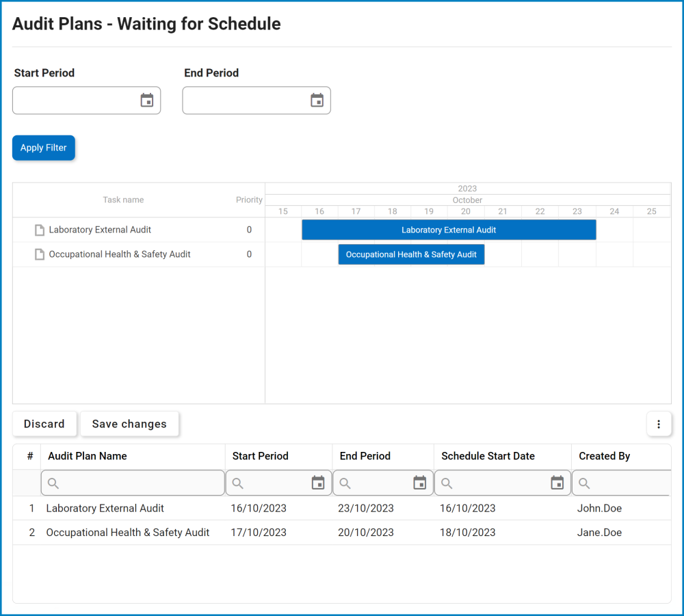Open the calendar in the Start Period column filter
Screen dimensions: 684x616
click(318, 483)
